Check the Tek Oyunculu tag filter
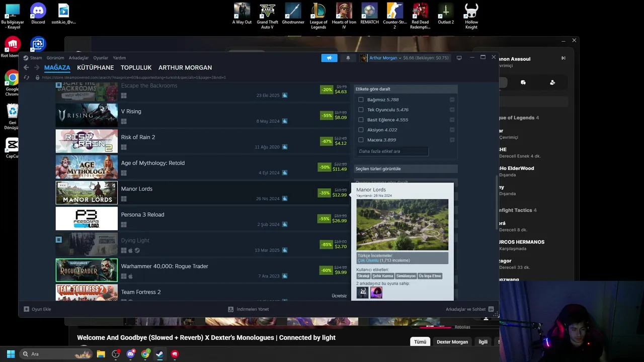644x362 pixels. 361,110
